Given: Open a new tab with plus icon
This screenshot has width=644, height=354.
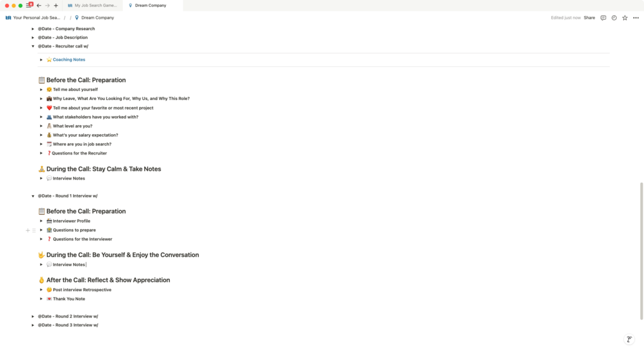Looking at the screenshot, I should [x=56, y=6].
